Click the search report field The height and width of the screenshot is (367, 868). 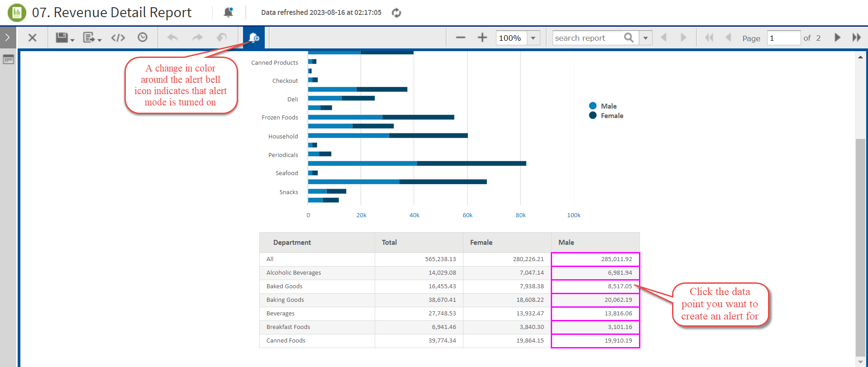click(587, 38)
